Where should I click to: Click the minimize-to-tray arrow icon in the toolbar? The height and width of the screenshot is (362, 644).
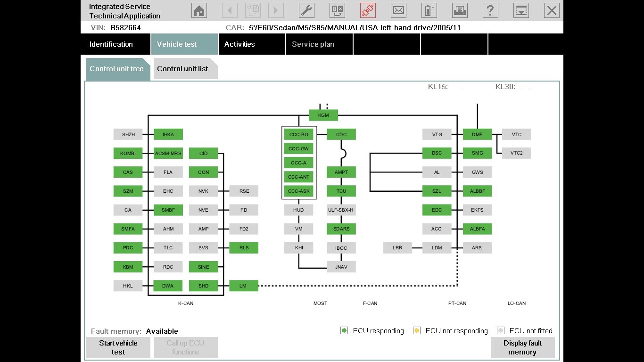coord(521,10)
